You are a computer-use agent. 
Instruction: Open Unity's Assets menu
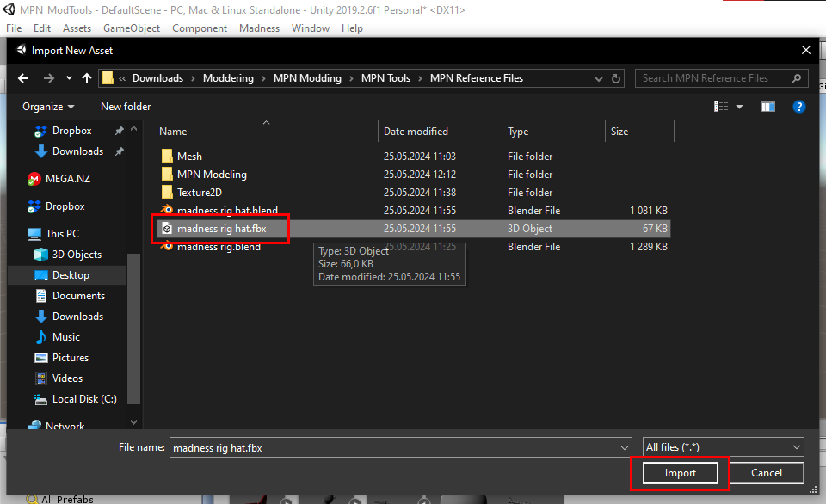[77, 28]
